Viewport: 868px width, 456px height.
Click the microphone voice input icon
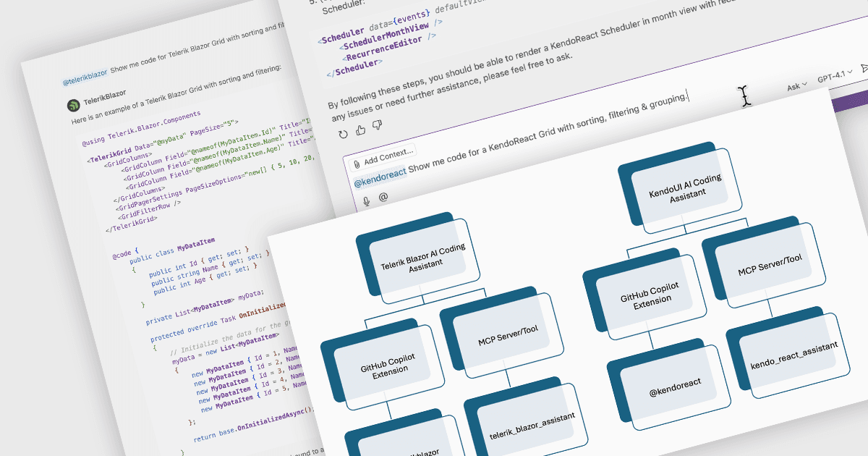coord(367,200)
